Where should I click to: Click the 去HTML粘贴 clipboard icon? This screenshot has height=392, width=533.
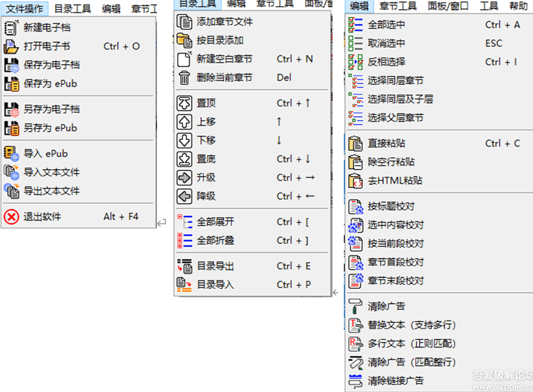(x=356, y=180)
